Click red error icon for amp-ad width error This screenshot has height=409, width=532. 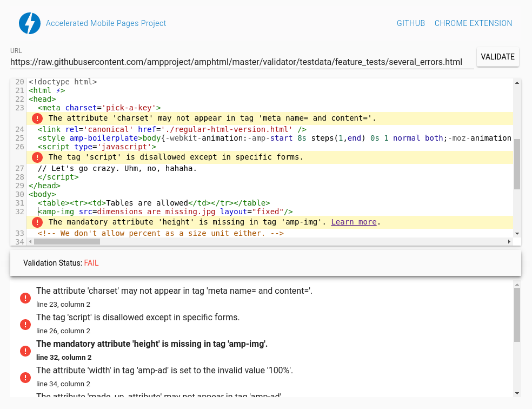25,378
